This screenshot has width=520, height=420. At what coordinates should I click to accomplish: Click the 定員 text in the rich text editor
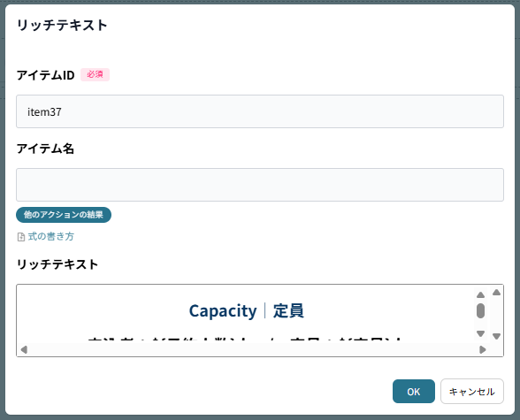pyautogui.click(x=288, y=311)
